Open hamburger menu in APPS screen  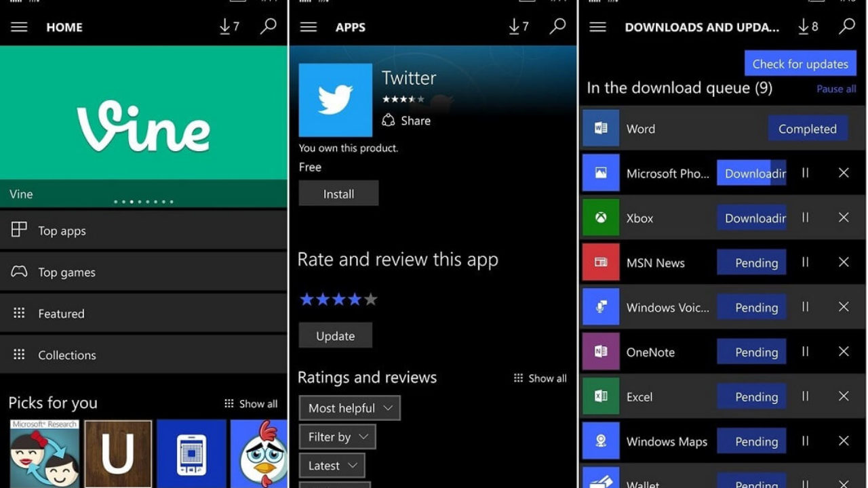coord(309,27)
